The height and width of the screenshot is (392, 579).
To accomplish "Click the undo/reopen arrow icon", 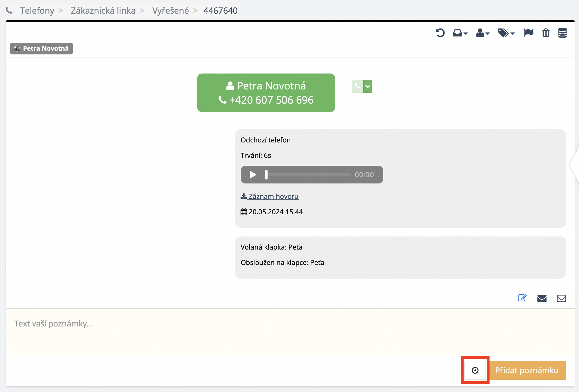I will (x=440, y=33).
